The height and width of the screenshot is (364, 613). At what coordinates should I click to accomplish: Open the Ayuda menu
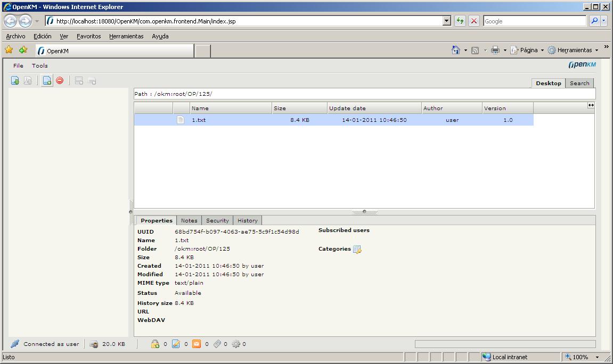click(160, 36)
